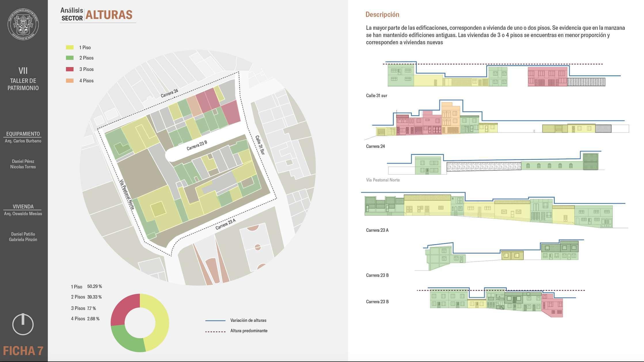The width and height of the screenshot is (644, 362).
Task: Open the VIVIENDA sidebar section
Action: 23,206
